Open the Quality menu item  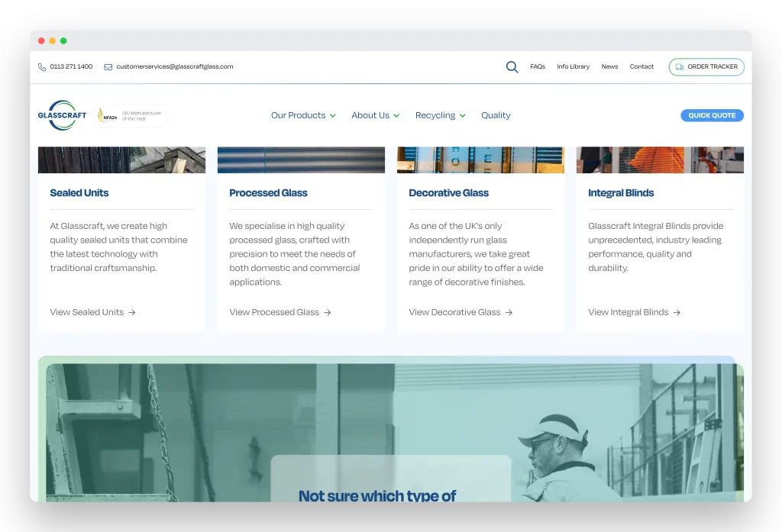(496, 115)
